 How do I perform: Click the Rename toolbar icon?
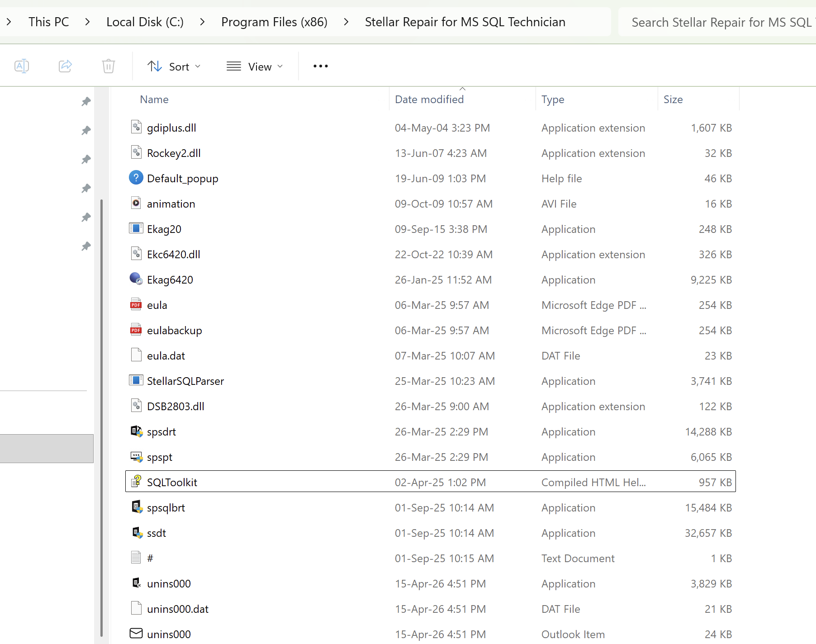(x=22, y=66)
